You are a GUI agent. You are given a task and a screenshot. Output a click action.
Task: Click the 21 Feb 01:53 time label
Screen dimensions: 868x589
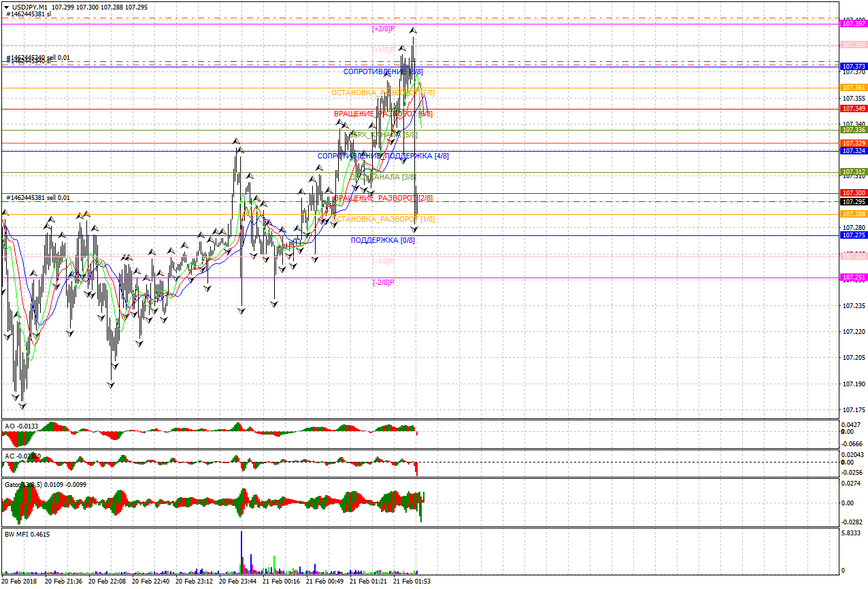pos(412,582)
